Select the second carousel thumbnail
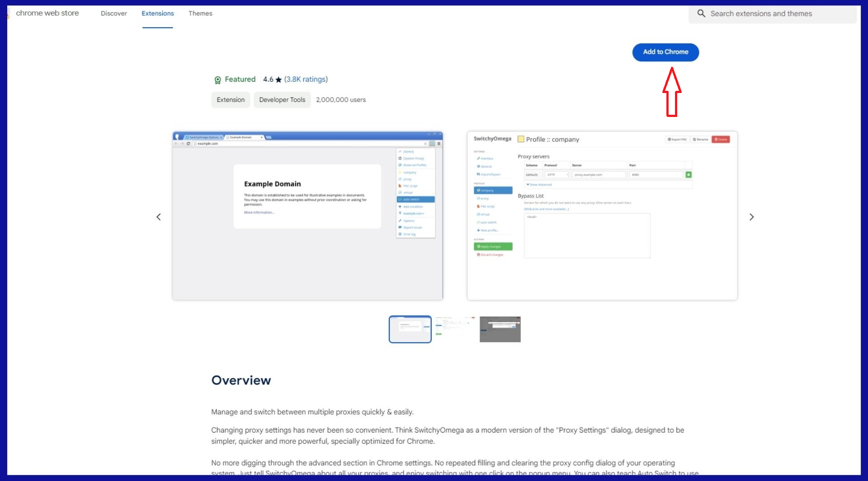868x481 pixels. (455, 329)
